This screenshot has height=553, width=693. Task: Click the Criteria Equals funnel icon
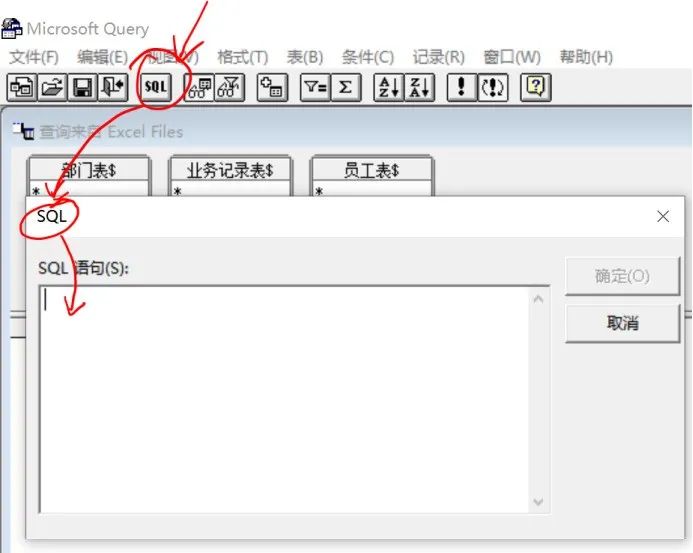(315, 87)
